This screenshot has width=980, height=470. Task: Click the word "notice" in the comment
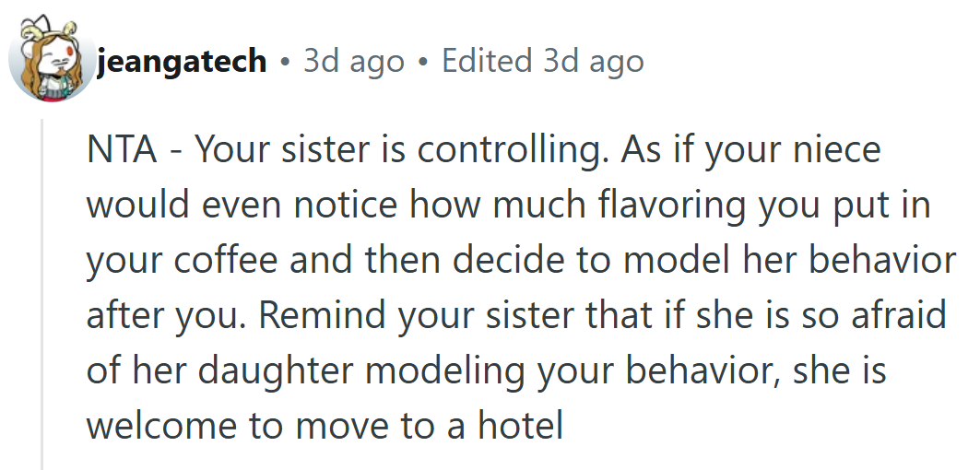[x=346, y=206]
